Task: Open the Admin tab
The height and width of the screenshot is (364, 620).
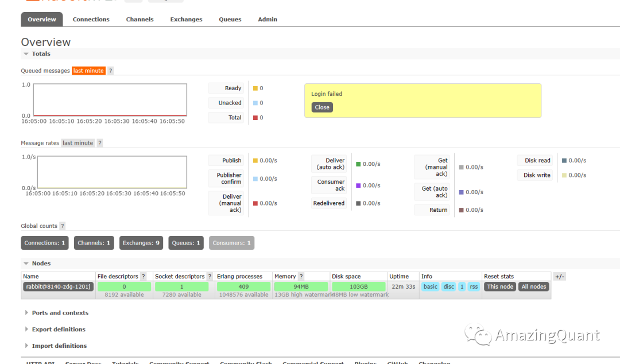Action: tap(268, 19)
